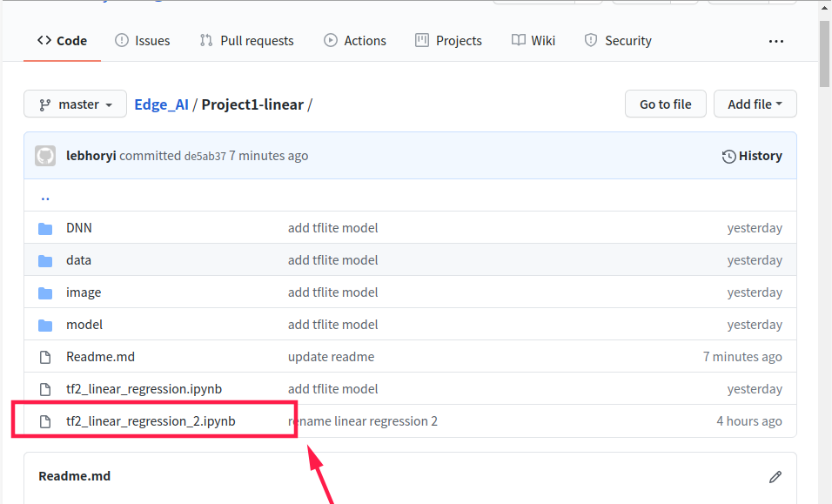Click the vertical scrollbar thumb
832x504 pixels.
[824, 52]
